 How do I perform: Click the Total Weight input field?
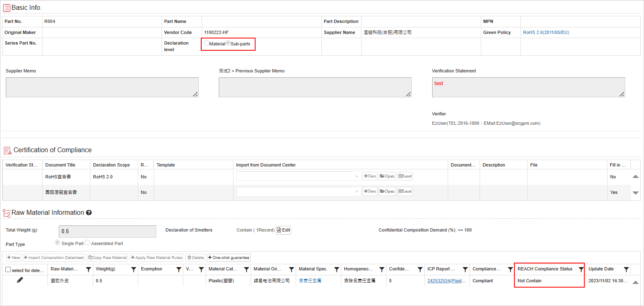click(107, 231)
